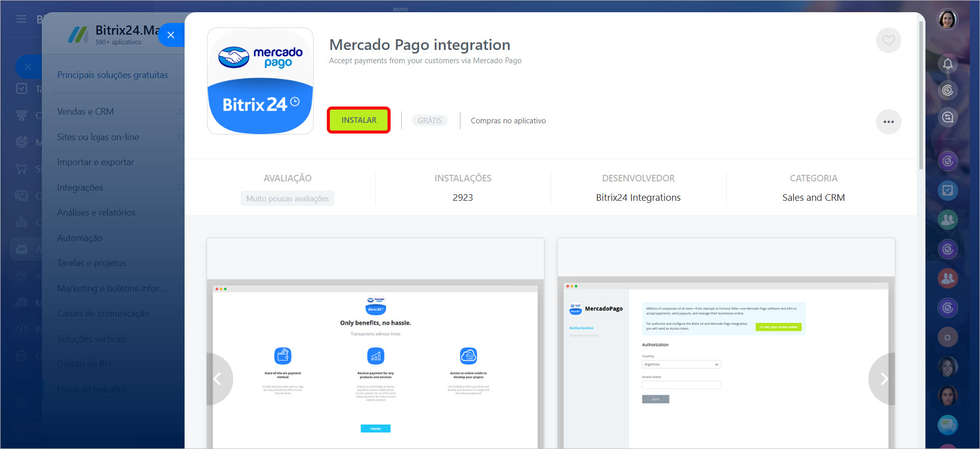Open Bitrix24 Integrations developer link
Viewport: 980px width, 449px height.
point(638,198)
